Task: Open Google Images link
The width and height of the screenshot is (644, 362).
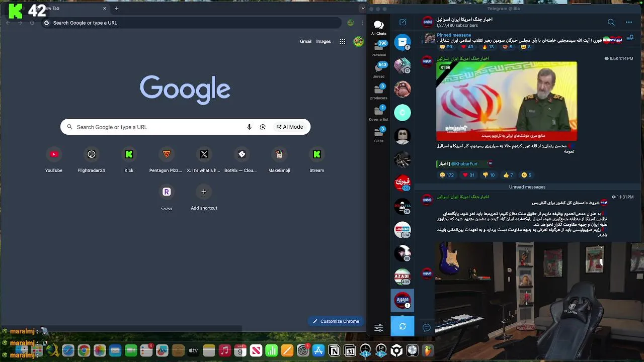Action: (x=324, y=41)
